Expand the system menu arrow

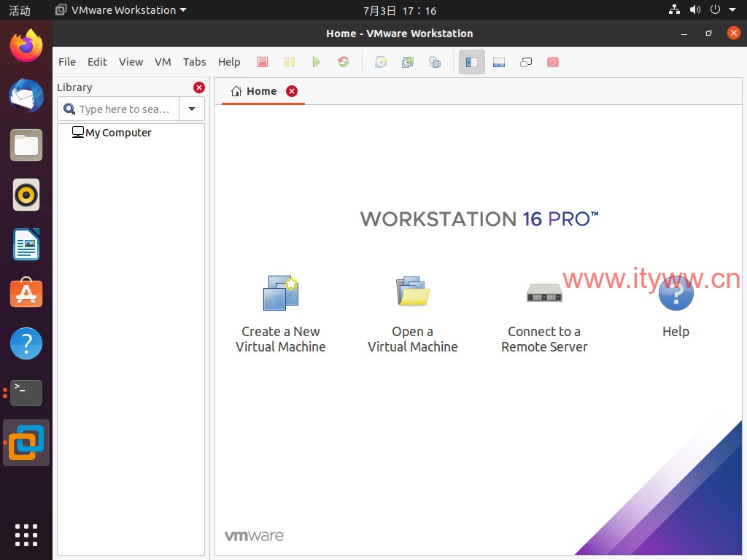[732, 9]
